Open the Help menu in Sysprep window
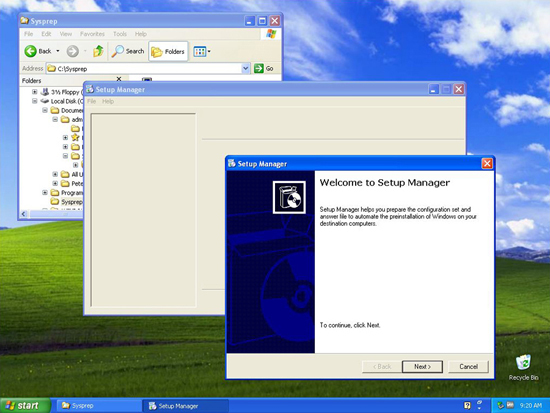 (141, 34)
